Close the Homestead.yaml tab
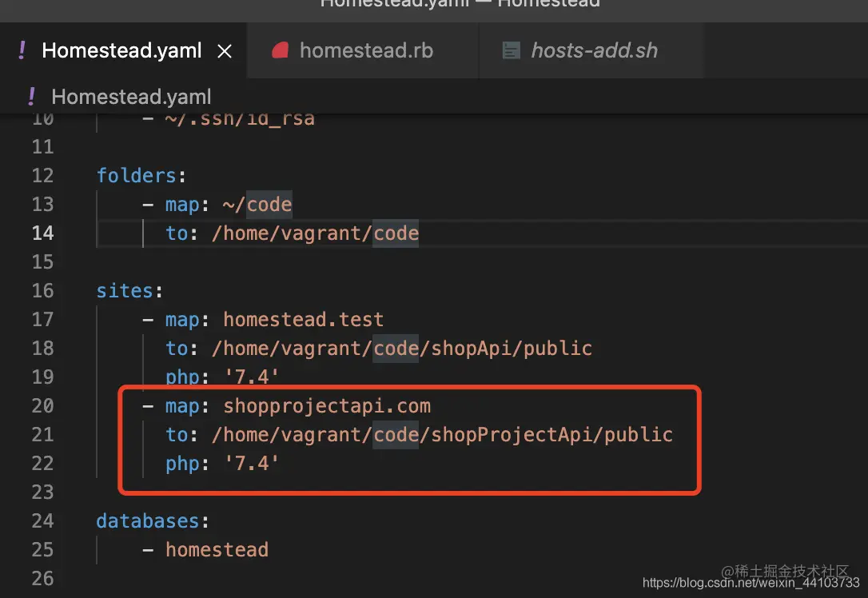 pyautogui.click(x=225, y=51)
